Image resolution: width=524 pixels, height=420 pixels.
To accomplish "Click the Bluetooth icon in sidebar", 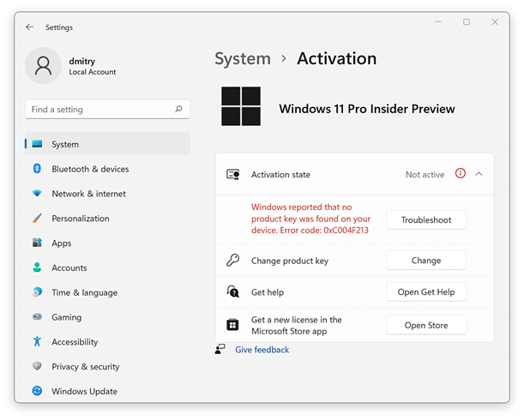I will [37, 168].
